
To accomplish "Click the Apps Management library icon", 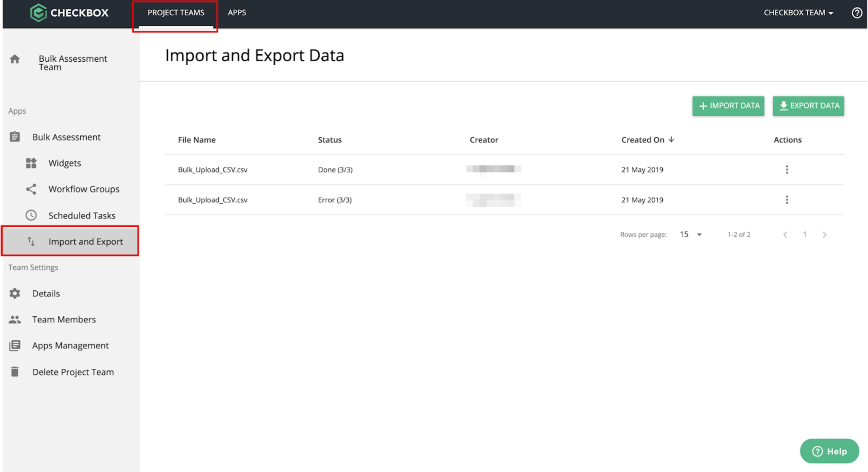I will click(15, 346).
